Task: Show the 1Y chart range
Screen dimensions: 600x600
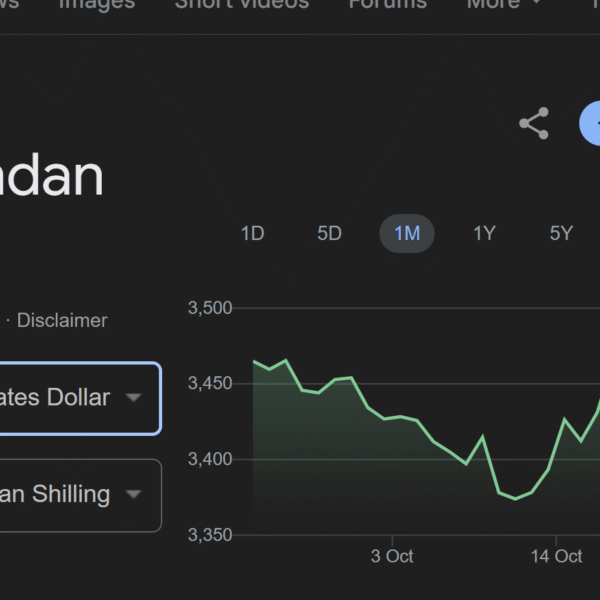Action: (x=484, y=234)
